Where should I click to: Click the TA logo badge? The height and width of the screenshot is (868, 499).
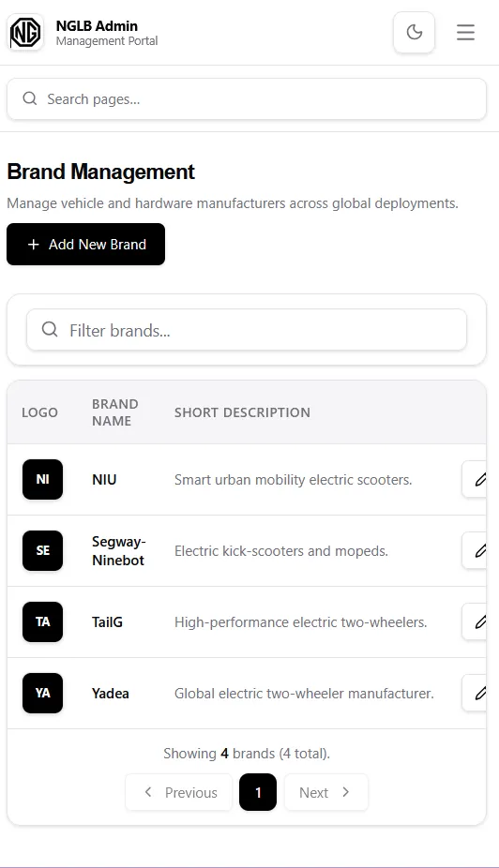point(42,621)
